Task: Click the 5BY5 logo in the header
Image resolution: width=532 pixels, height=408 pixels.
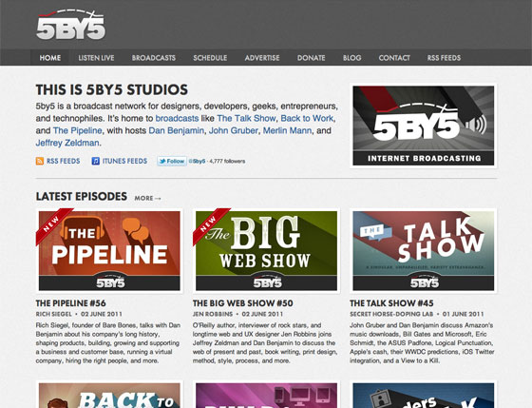Action: tap(70, 25)
